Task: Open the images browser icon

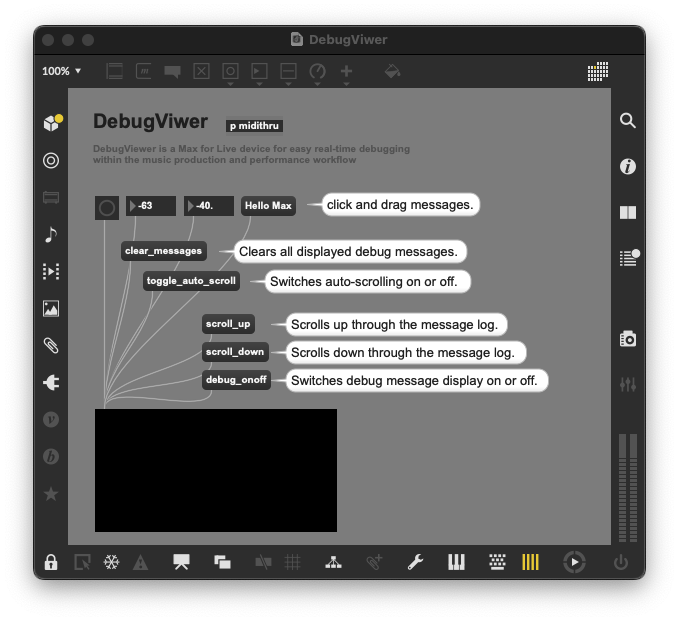Action: [x=51, y=309]
